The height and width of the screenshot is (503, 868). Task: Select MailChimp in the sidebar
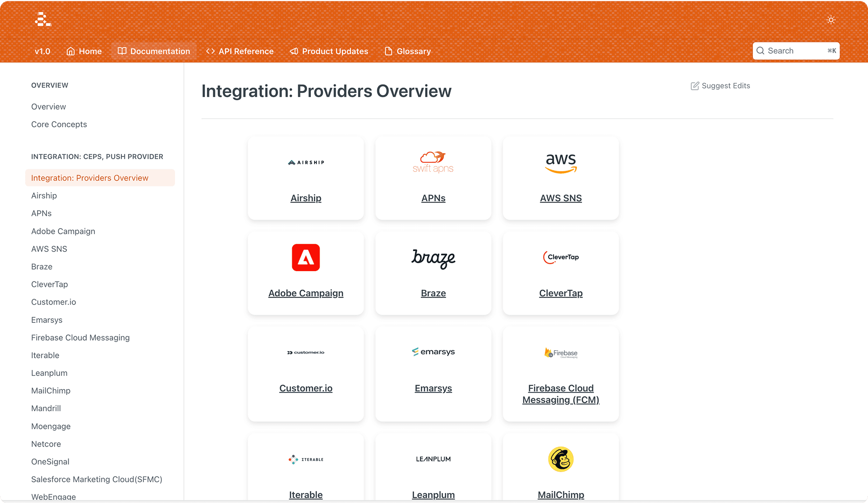51,391
